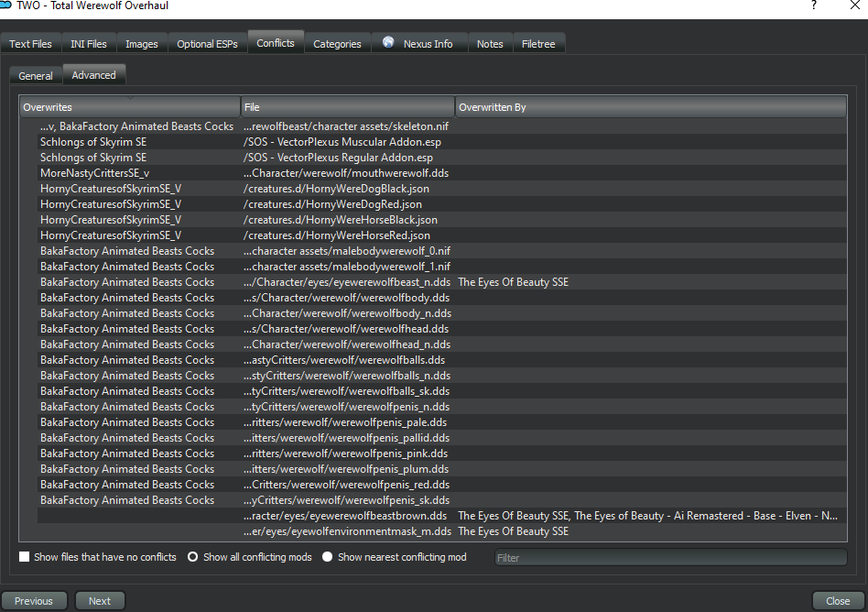Click The Eyes Of Beauty SSE in eyewerewolfbeast_n row
868x612 pixels.
tap(513, 282)
